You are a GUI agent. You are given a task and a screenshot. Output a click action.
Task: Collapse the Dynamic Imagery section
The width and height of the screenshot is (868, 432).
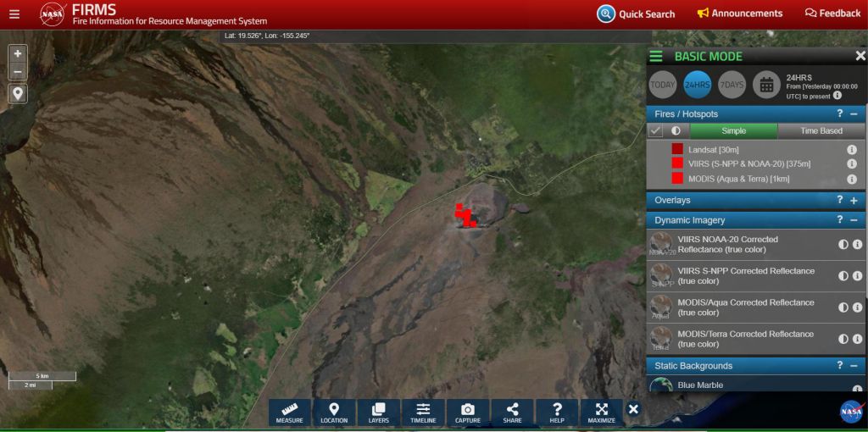point(854,220)
